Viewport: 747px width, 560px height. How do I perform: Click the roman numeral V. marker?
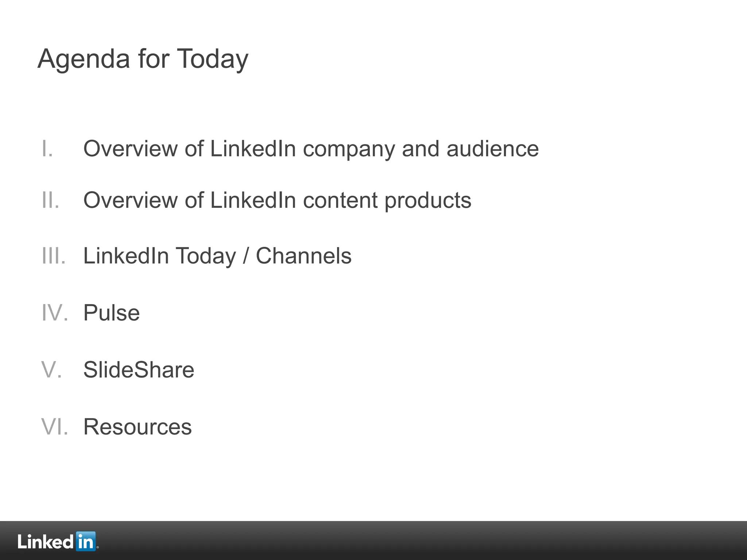[x=51, y=370]
